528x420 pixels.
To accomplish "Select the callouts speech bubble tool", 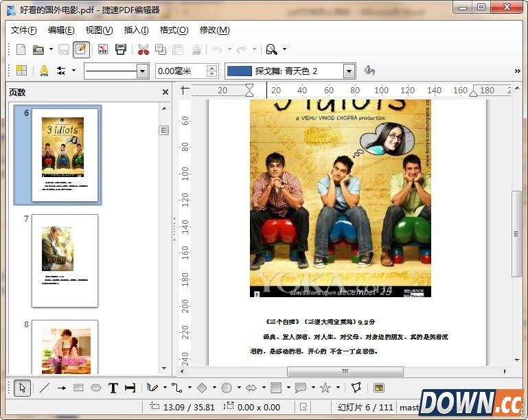I will pos(300,388).
